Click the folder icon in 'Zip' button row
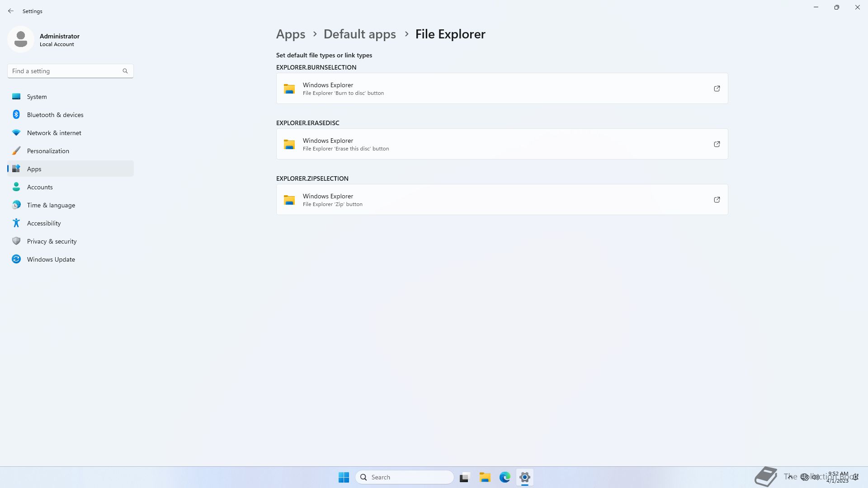This screenshot has height=488, width=868. [289, 200]
